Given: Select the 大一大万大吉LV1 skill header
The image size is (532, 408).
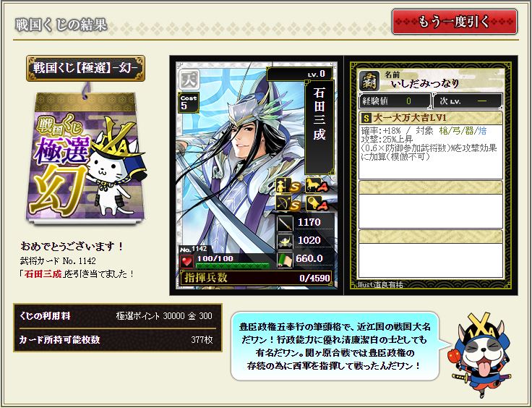Looking at the screenshot, I should point(431,118).
